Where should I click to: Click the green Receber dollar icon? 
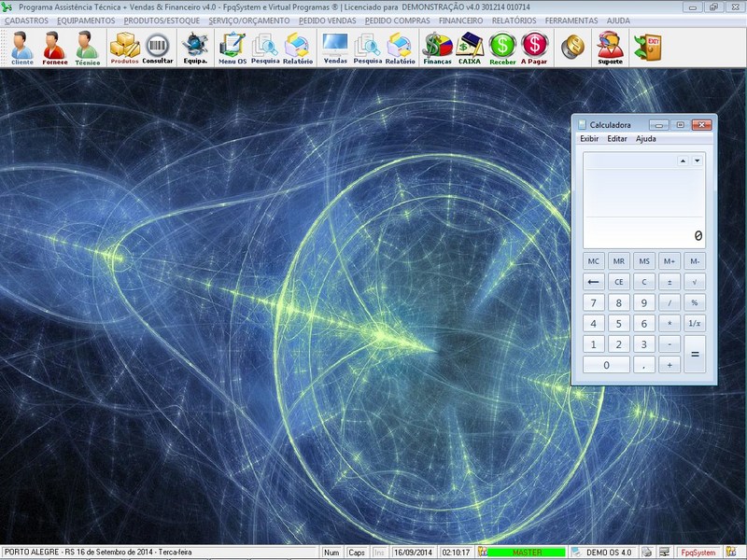[502, 48]
